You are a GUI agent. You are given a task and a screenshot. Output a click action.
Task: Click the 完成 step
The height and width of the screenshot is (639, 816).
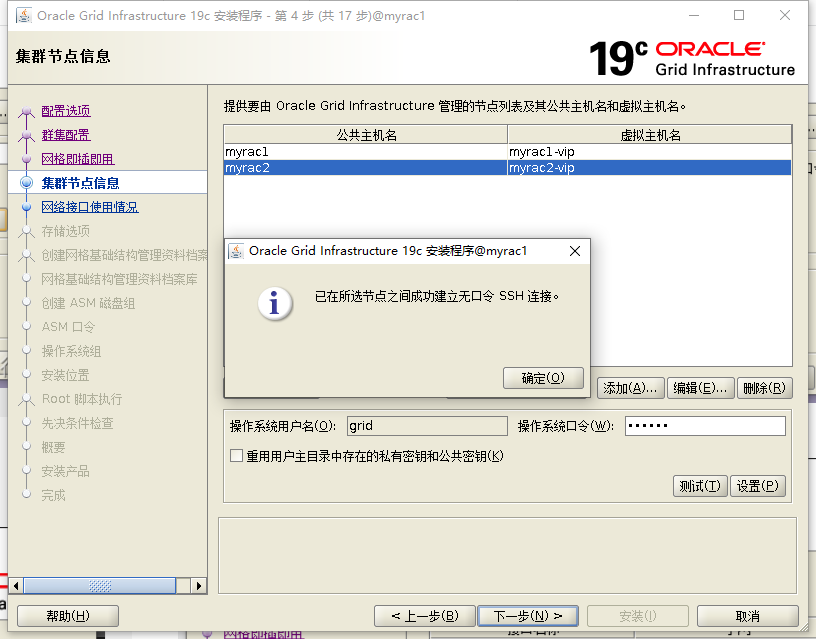click(53, 495)
